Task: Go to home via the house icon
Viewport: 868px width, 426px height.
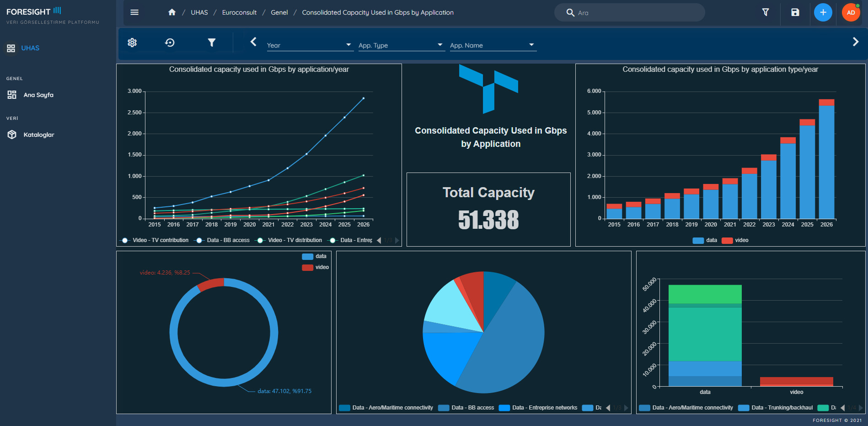Action: (172, 12)
